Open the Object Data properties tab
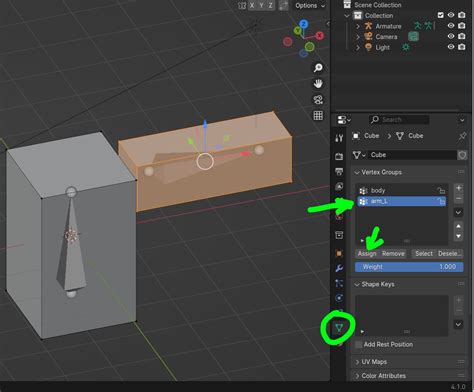Screen dimensions: 474x392 coord(339,328)
